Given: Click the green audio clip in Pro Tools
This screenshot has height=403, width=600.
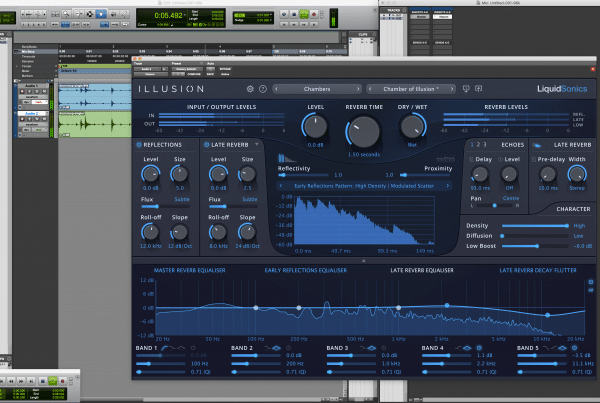Looking at the screenshot, I should [x=95, y=124].
